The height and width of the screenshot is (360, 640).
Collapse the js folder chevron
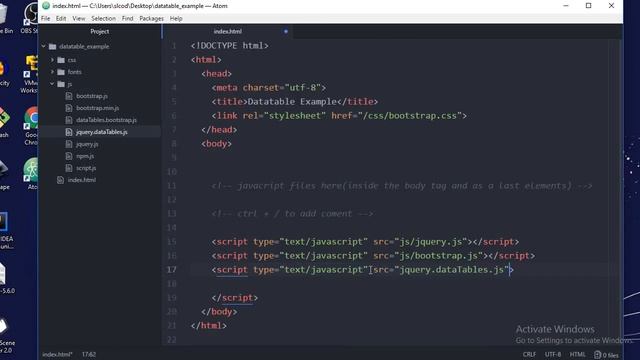click(x=52, y=84)
